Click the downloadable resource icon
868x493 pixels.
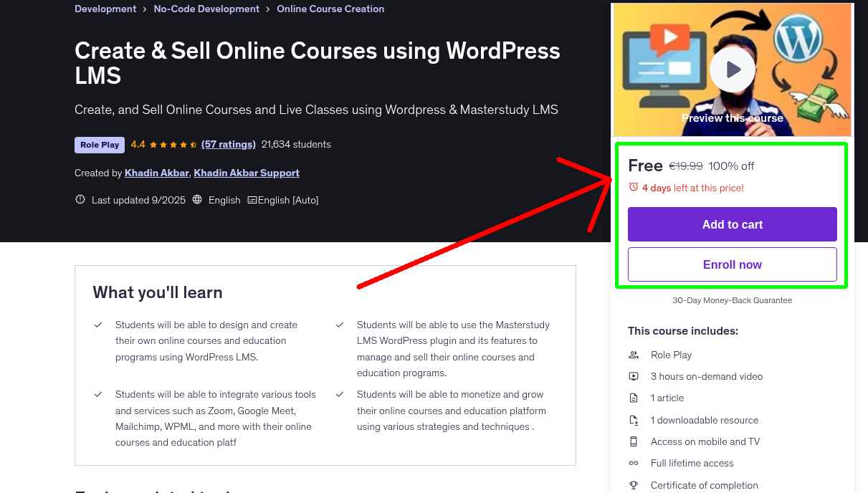634,420
